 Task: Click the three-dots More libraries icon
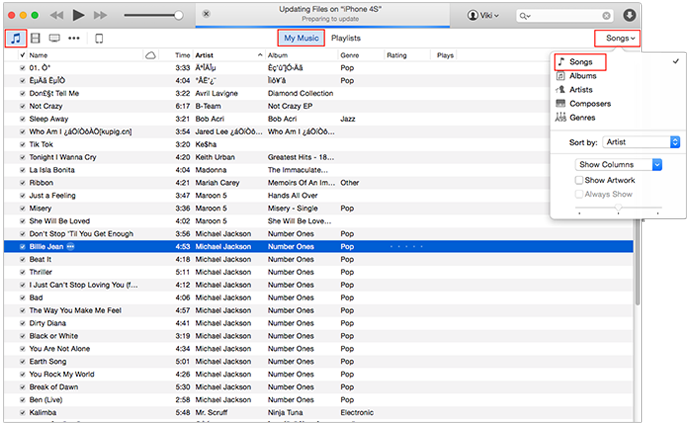coord(74,38)
